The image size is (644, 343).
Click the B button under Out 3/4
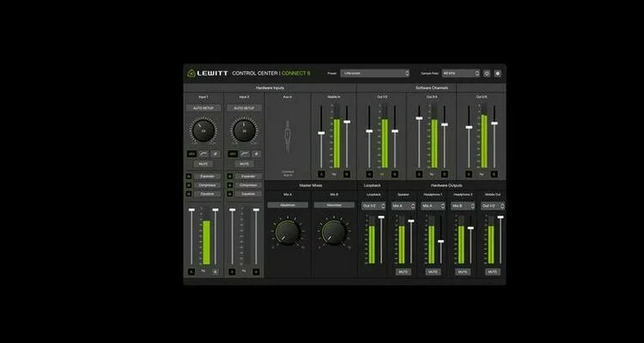coord(445,174)
